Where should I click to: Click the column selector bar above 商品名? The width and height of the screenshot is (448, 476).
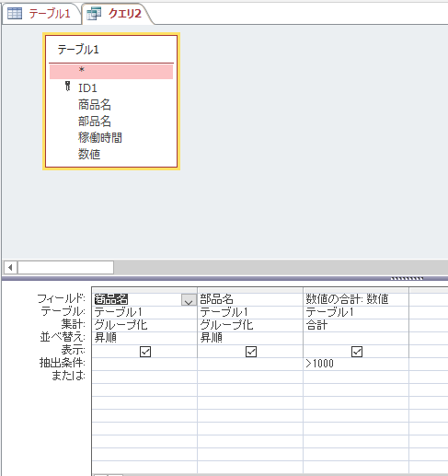click(144, 290)
